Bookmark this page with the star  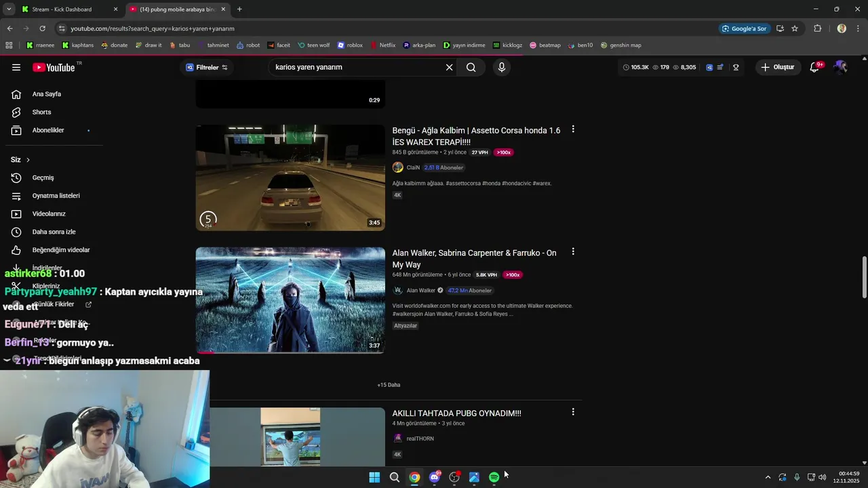click(x=795, y=28)
